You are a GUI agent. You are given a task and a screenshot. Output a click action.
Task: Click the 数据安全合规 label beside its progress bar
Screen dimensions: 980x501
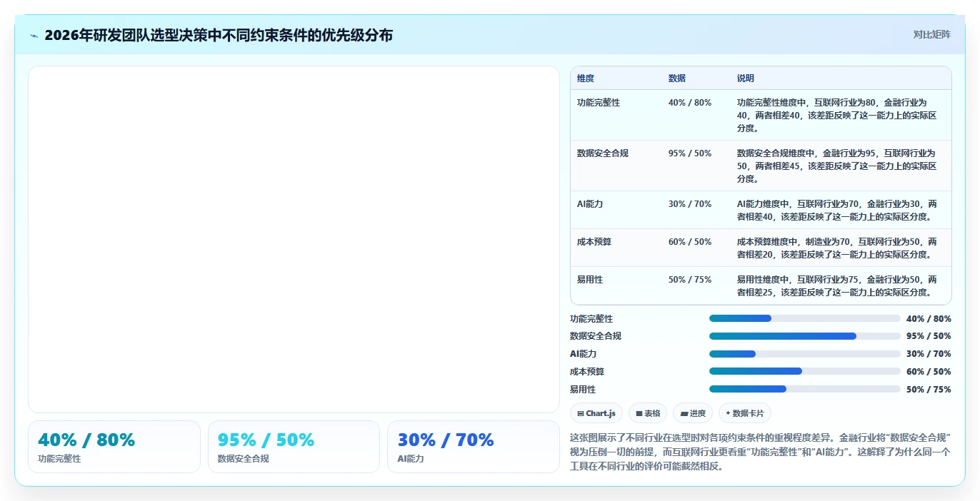(596, 336)
